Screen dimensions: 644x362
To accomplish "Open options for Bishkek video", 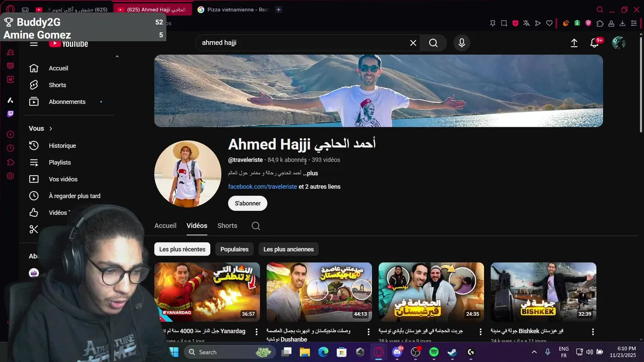I will point(593,332).
